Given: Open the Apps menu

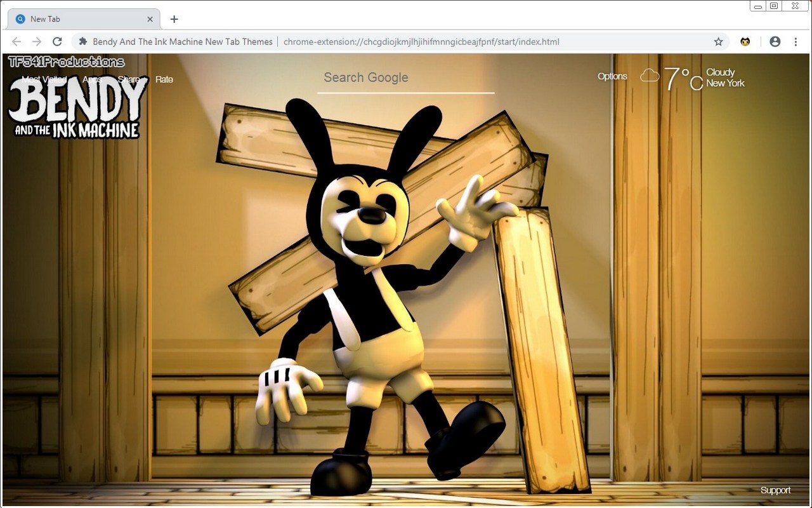Looking at the screenshot, I should click(92, 79).
